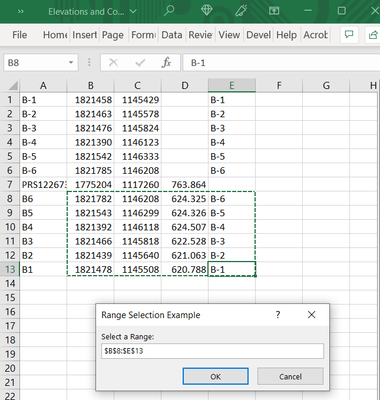Click the Share icon at ribbon right

pos(373,35)
